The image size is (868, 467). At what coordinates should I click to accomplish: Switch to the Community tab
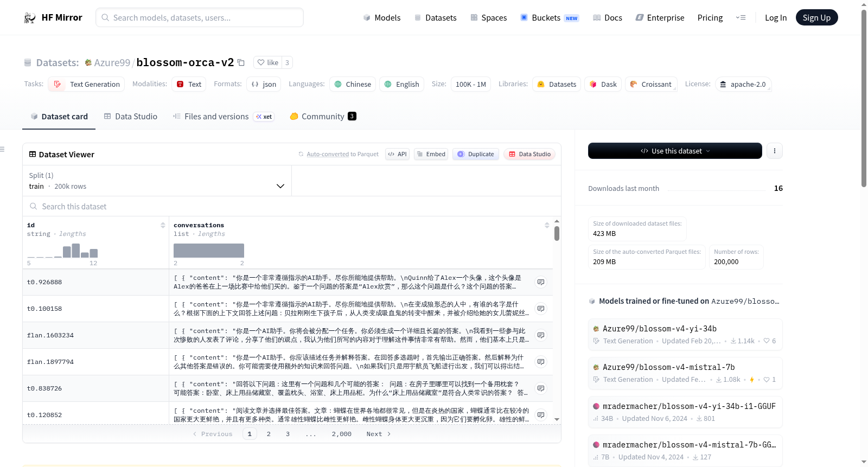coord(323,116)
